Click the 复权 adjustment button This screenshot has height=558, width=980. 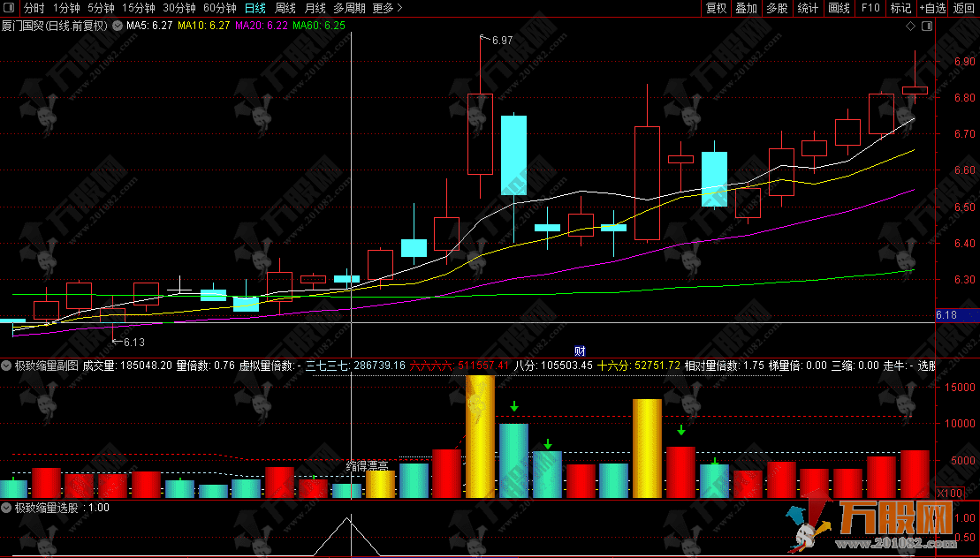(716, 8)
